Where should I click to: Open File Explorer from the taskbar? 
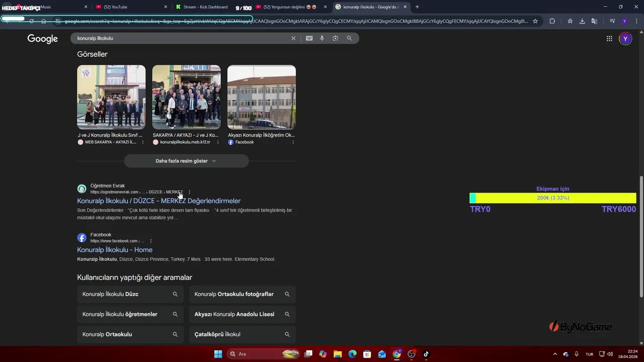(x=338, y=354)
